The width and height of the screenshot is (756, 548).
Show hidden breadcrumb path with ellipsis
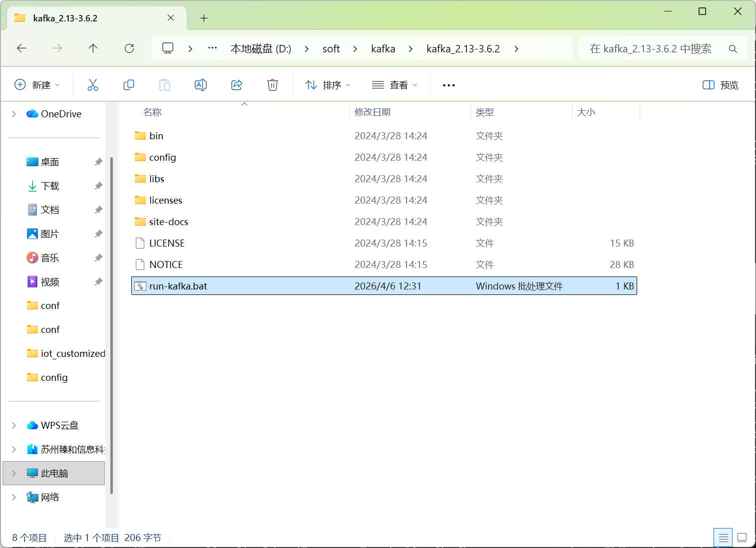tap(212, 48)
